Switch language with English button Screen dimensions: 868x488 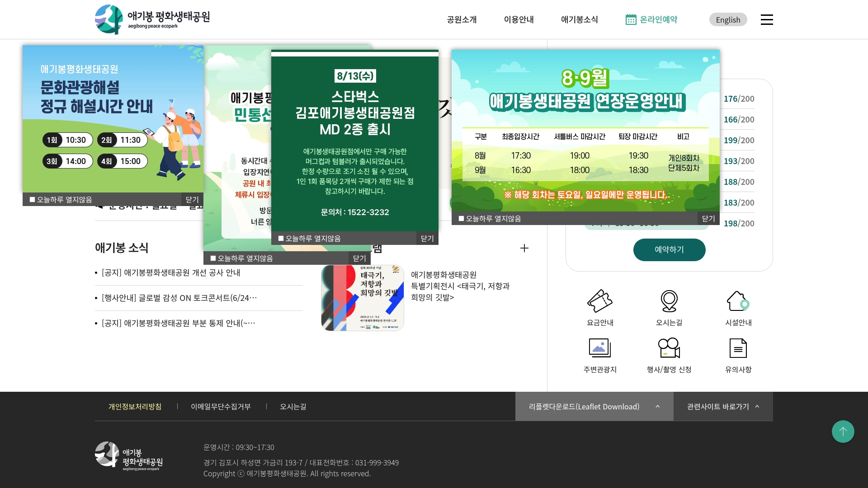[x=728, y=19]
